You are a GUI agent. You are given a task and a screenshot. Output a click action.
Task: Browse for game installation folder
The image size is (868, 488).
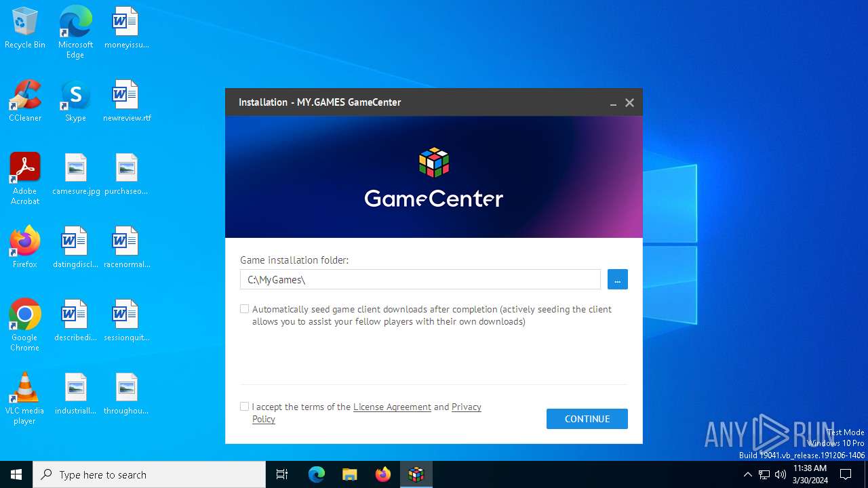617,279
